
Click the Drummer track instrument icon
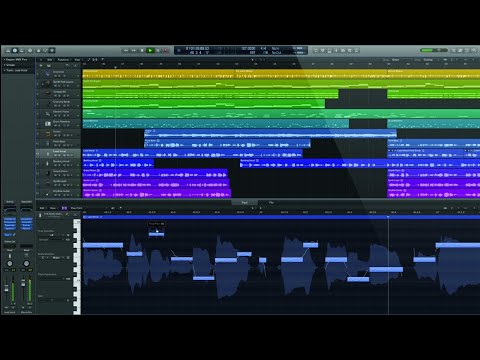(48, 74)
